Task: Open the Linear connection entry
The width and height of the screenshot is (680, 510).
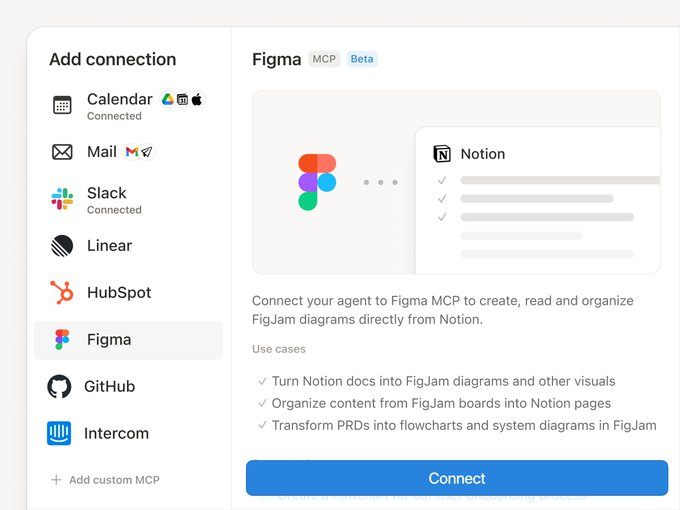Action: [109, 246]
